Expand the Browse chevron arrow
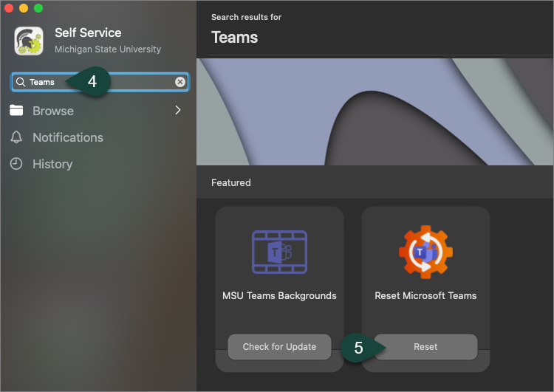 (177, 111)
